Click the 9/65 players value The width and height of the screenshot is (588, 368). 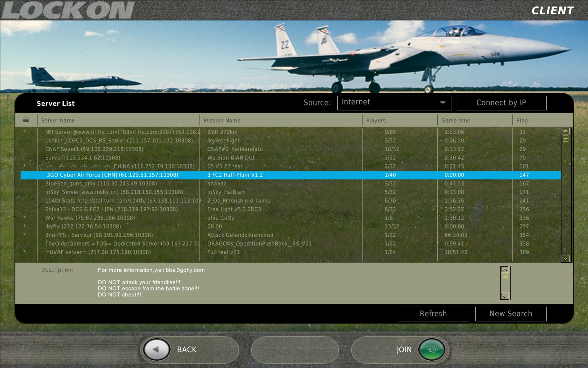point(390,132)
